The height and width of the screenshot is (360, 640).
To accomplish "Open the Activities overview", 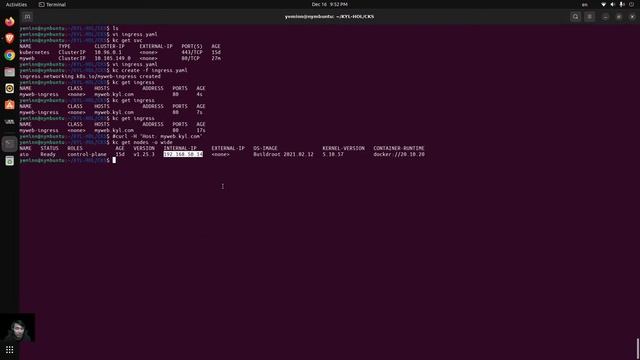I will click(16, 4).
